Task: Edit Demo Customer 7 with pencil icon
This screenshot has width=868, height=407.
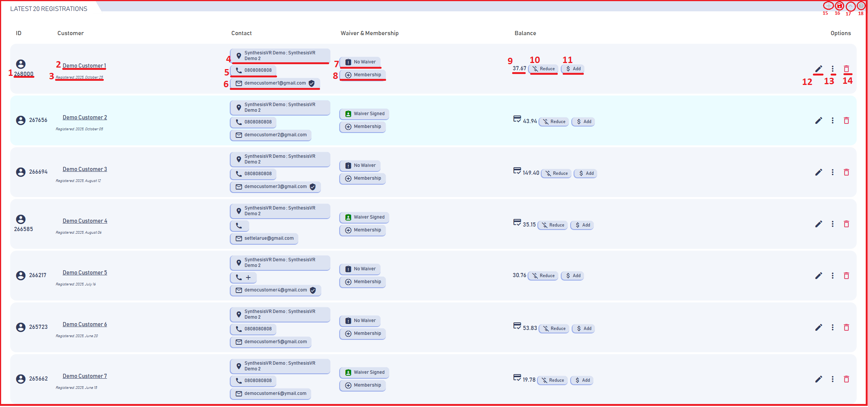Action: point(819,379)
